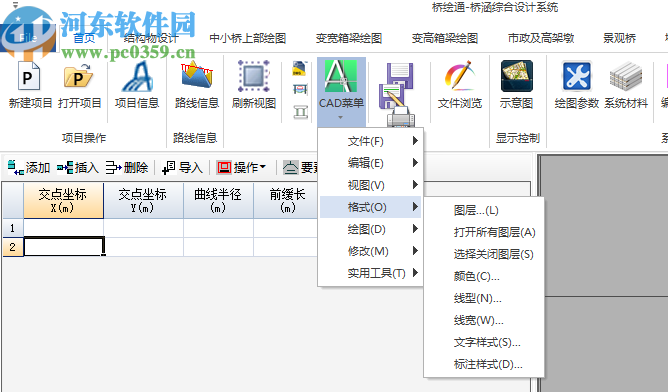The image size is (668, 392).
Task: Switch to 变宽箱梁绘图 ribbon tab
Action: pyautogui.click(x=349, y=38)
